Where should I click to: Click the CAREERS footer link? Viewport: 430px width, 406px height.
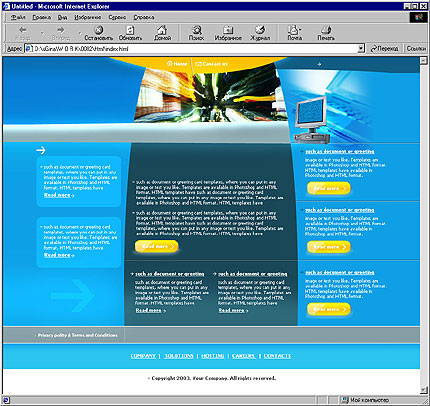click(x=244, y=356)
